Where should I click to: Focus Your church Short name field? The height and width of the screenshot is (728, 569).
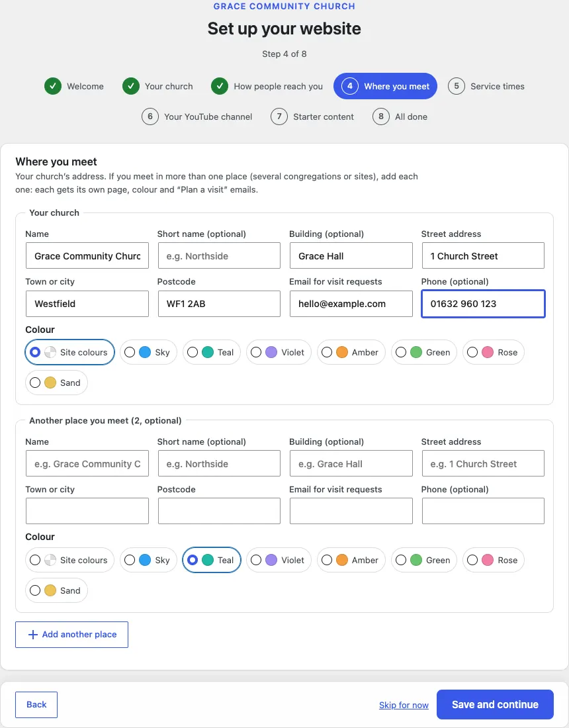click(219, 255)
